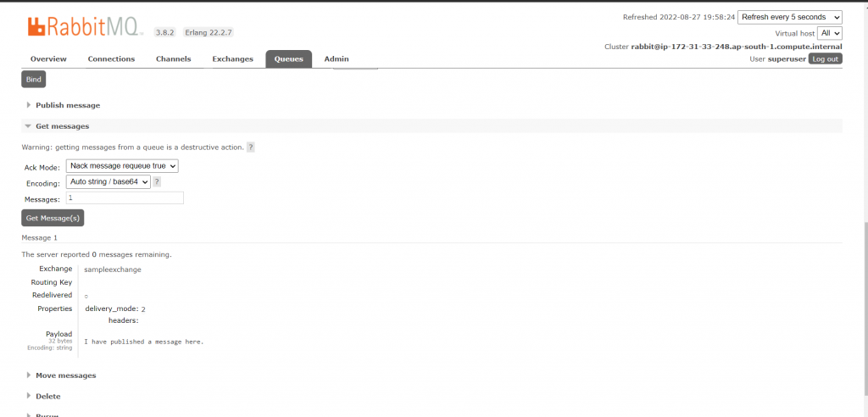
Task: Click the 'messages remaining' server report
Action: [97, 255]
